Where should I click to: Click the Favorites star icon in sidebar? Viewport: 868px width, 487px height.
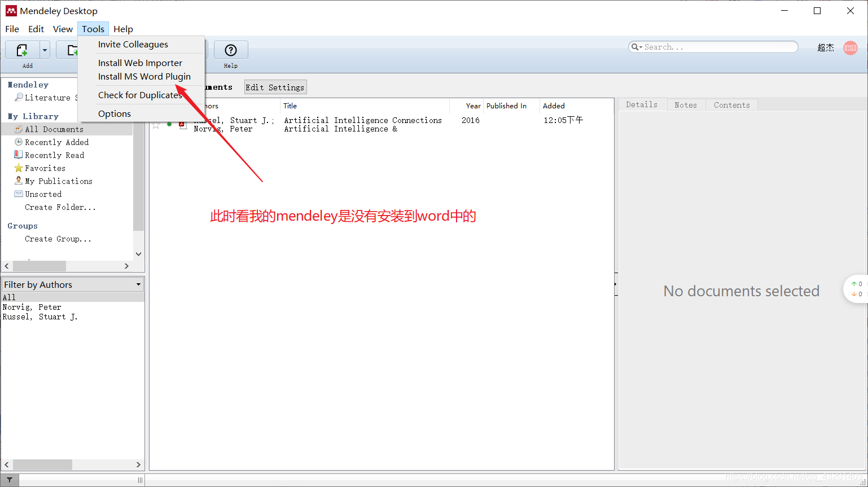[19, 168]
